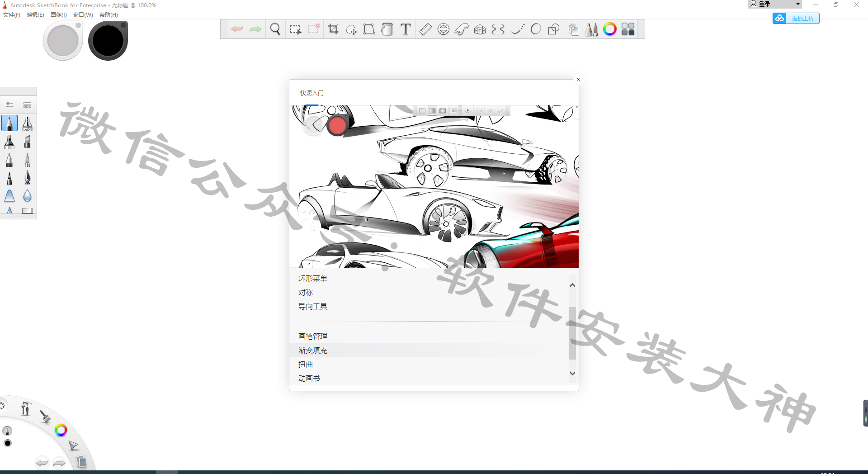Open the 窗口(W) menu
The image size is (868, 474).
tap(83, 14)
